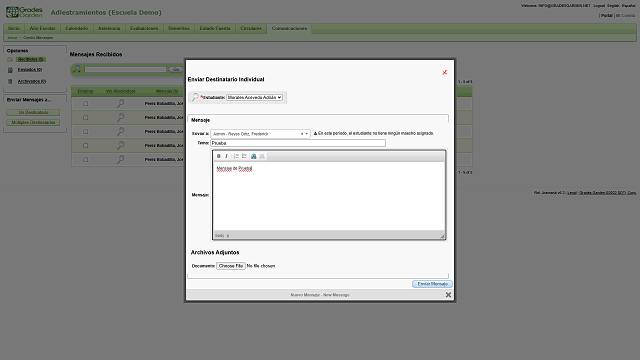The height and width of the screenshot is (360, 640).
Task: Open the Estudiante dropdown
Action: (x=254, y=98)
